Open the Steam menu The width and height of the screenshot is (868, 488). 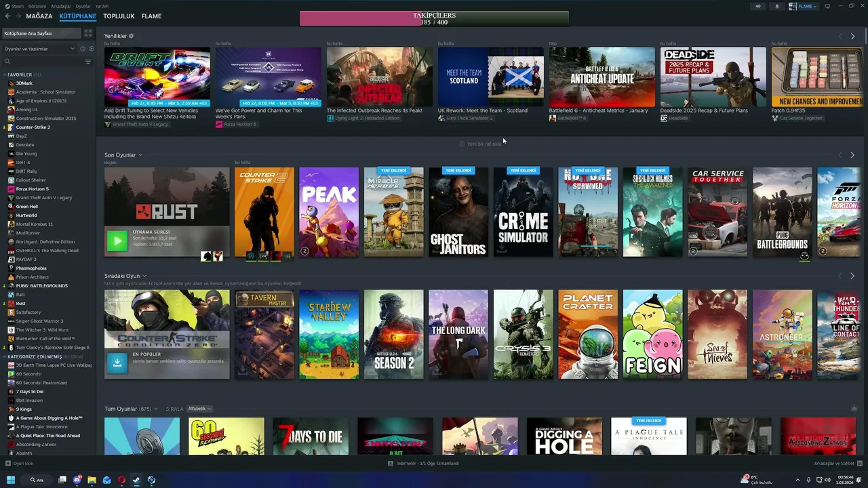[x=18, y=6]
